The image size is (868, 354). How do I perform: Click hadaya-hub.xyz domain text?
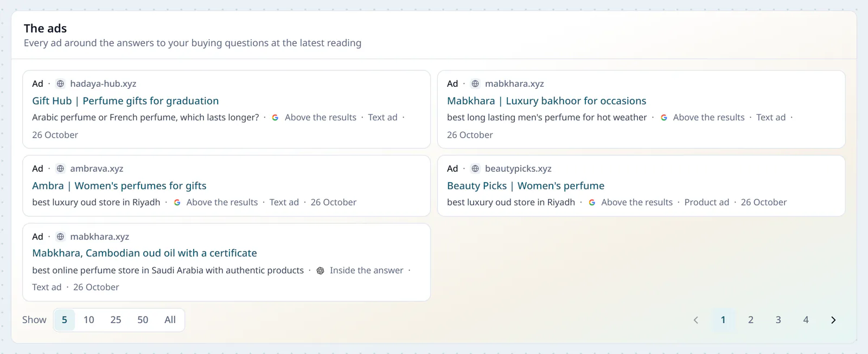point(103,83)
